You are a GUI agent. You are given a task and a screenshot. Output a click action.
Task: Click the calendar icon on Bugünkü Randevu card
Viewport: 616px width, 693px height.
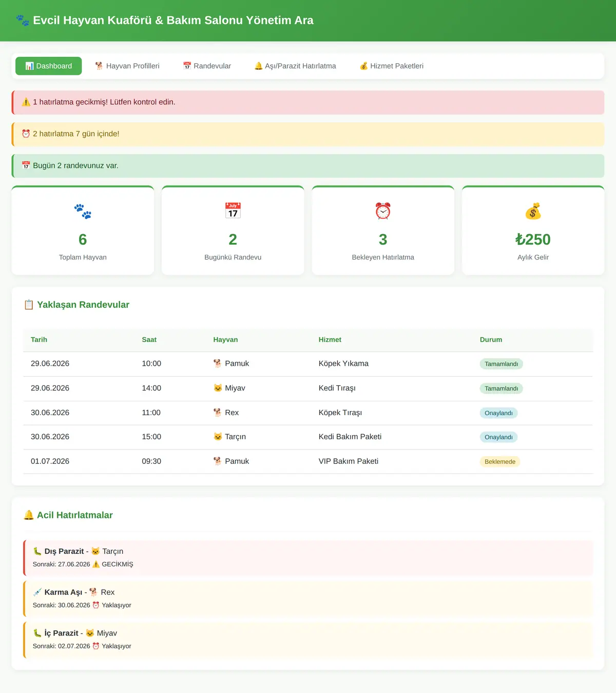(233, 211)
